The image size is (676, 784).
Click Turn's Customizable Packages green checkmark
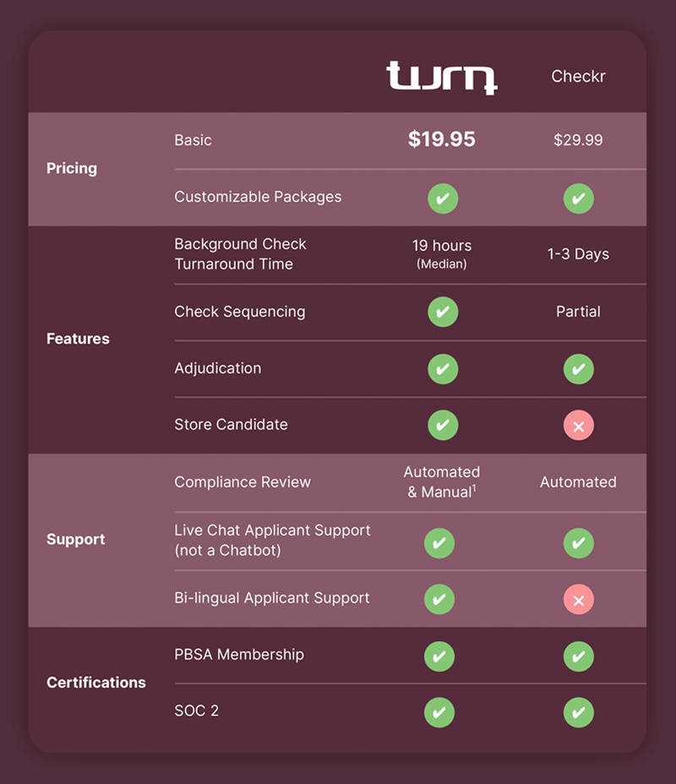[x=443, y=199]
